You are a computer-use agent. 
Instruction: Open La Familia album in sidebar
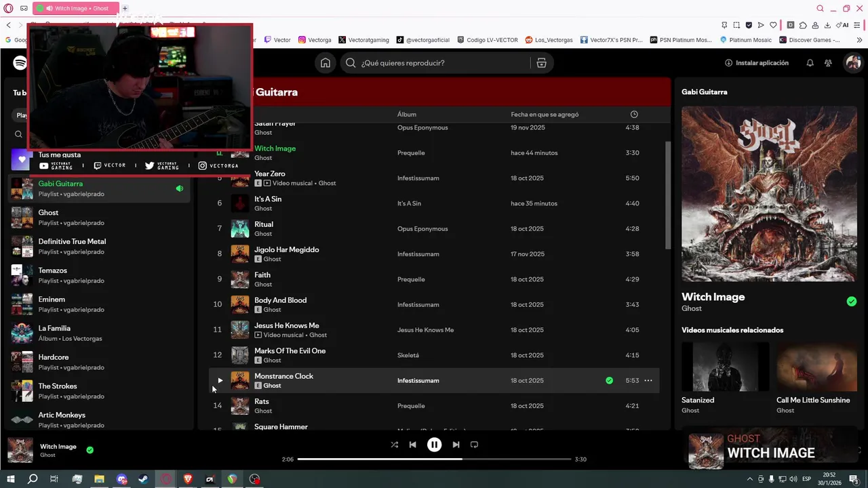99,333
